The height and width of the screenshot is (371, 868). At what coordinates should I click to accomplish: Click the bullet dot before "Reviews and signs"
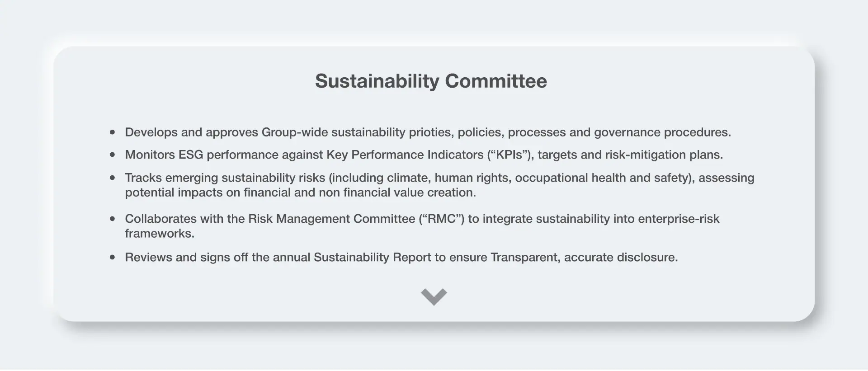tap(113, 258)
